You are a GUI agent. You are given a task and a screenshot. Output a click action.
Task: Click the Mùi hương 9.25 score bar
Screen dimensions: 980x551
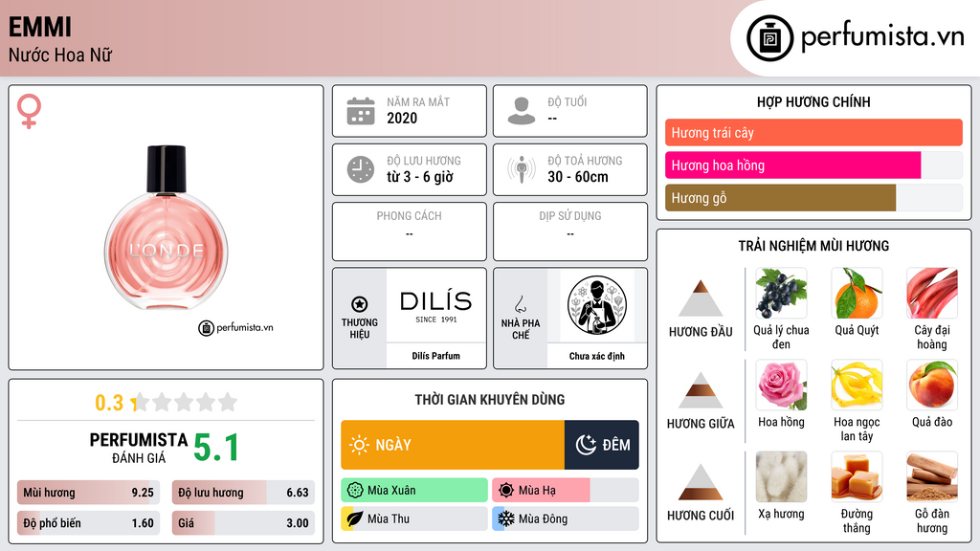click(x=89, y=493)
